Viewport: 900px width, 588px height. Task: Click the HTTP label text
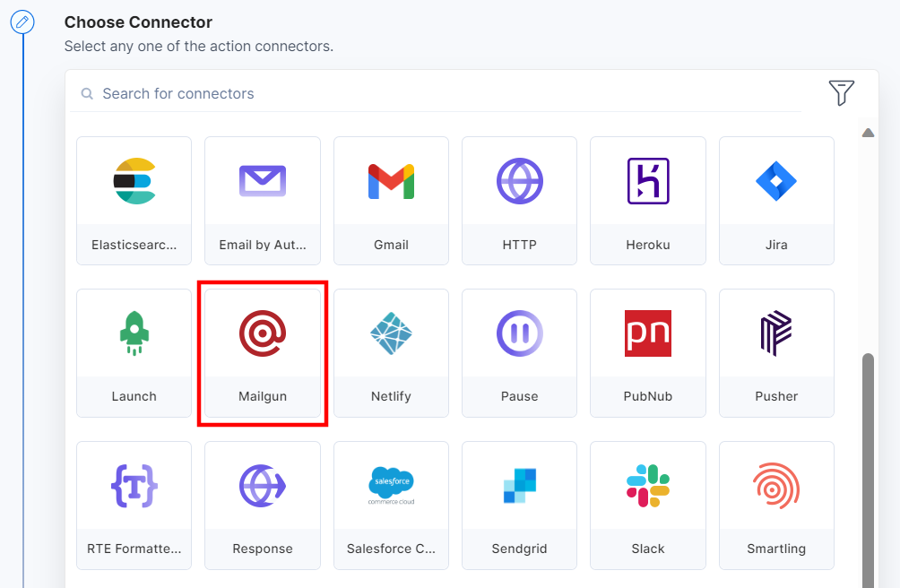click(x=519, y=245)
